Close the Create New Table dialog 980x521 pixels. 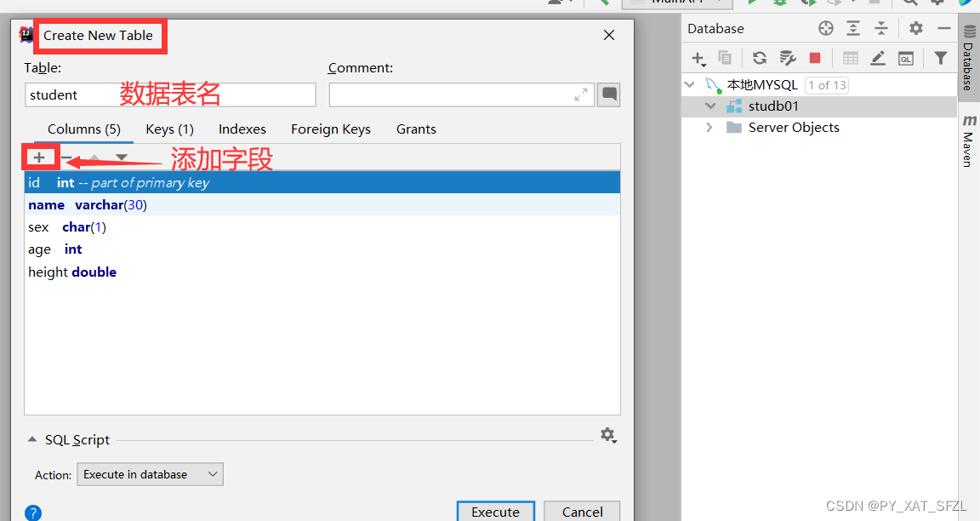pyautogui.click(x=609, y=36)
